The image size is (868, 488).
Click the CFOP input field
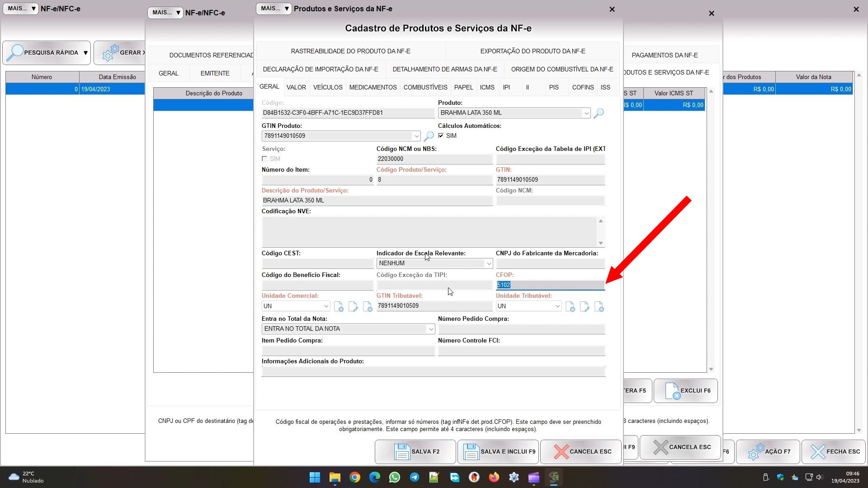tap(550, 285)
